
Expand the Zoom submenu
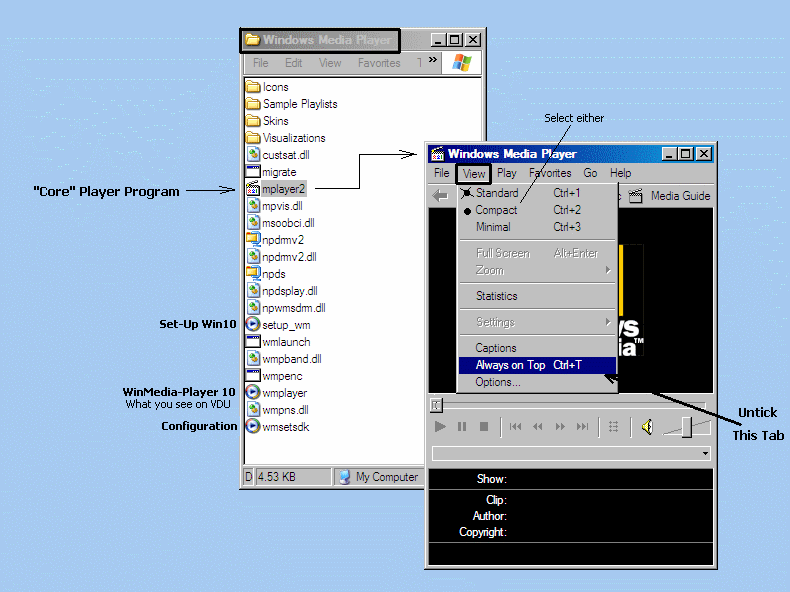pyautogui.click(x=538, y=271)
